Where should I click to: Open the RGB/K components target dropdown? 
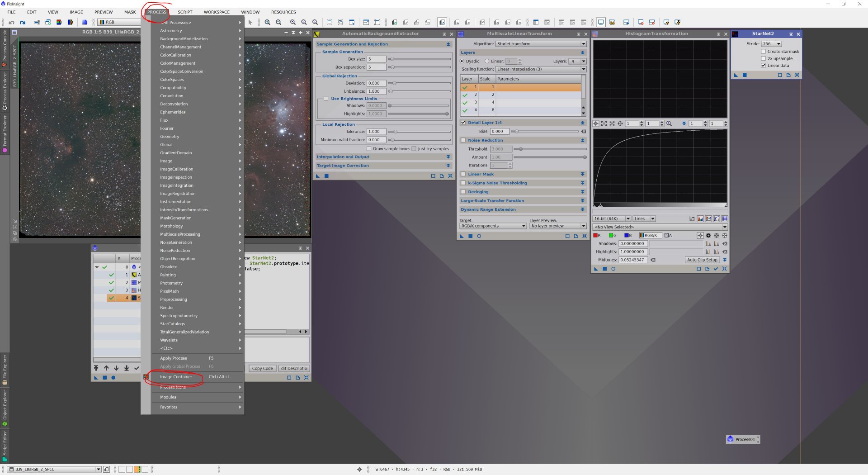[493, 226]
